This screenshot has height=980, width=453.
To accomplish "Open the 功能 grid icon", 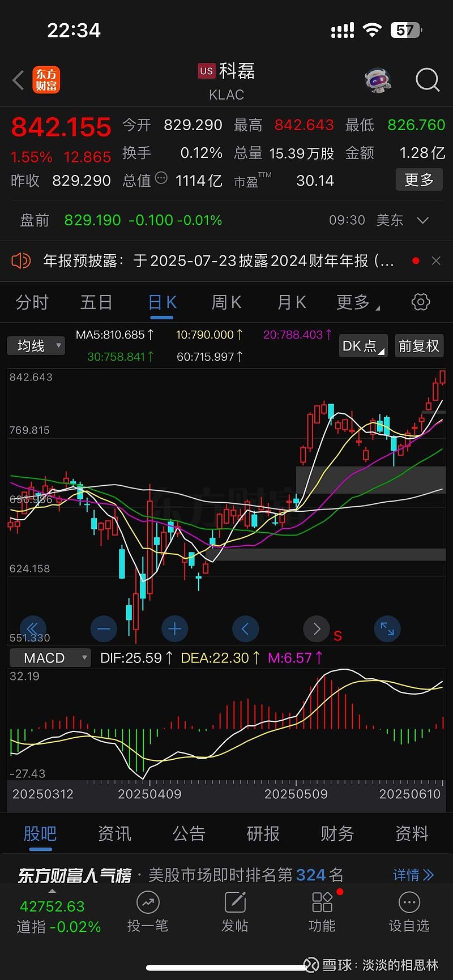I will (322, 902).
